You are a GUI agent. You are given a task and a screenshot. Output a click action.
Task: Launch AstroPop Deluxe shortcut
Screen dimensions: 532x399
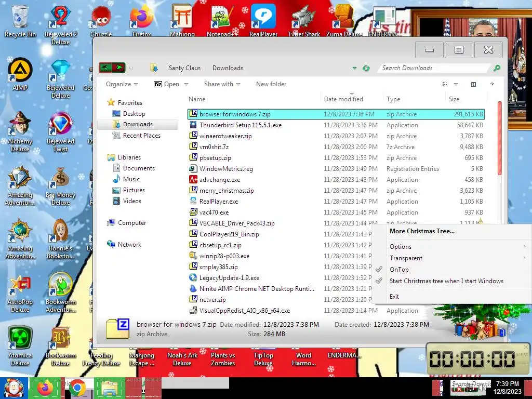click(20, 292)
